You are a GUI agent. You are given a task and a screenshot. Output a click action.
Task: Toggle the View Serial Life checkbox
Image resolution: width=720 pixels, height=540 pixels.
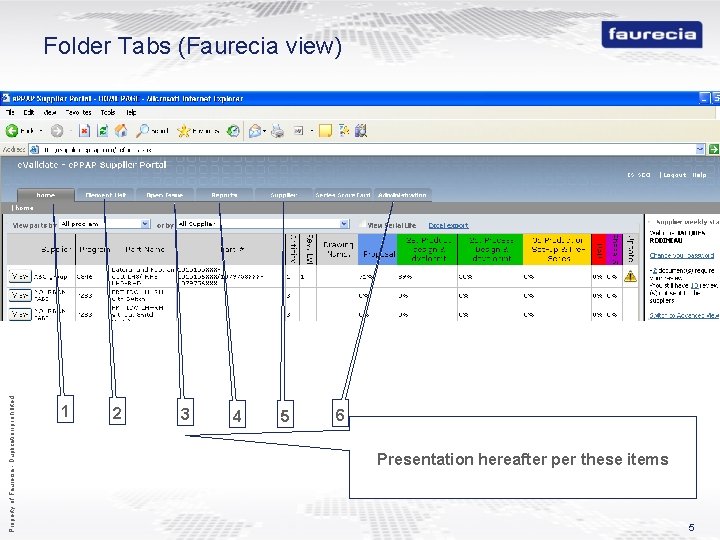(x=363, y=225)
